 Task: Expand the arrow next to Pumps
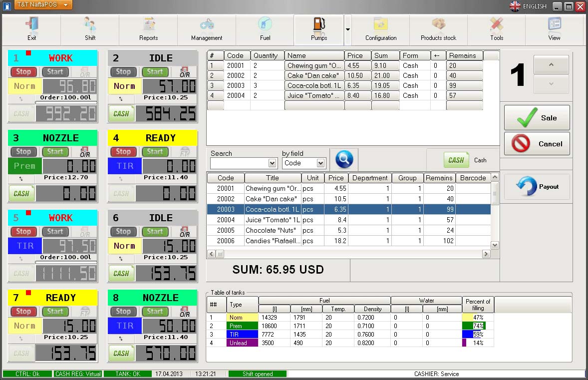[348, 29]
